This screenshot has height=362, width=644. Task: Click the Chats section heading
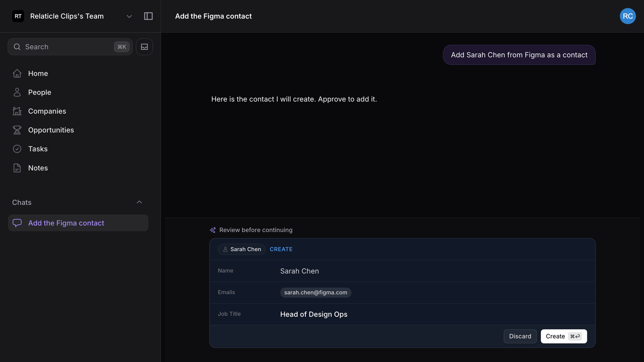coord(22,203)
